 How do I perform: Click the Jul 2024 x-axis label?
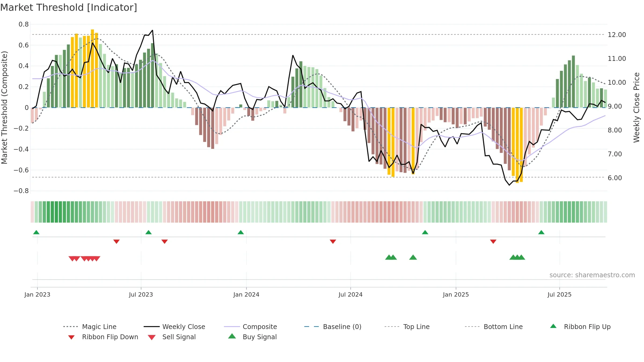[x=350, y=294]
